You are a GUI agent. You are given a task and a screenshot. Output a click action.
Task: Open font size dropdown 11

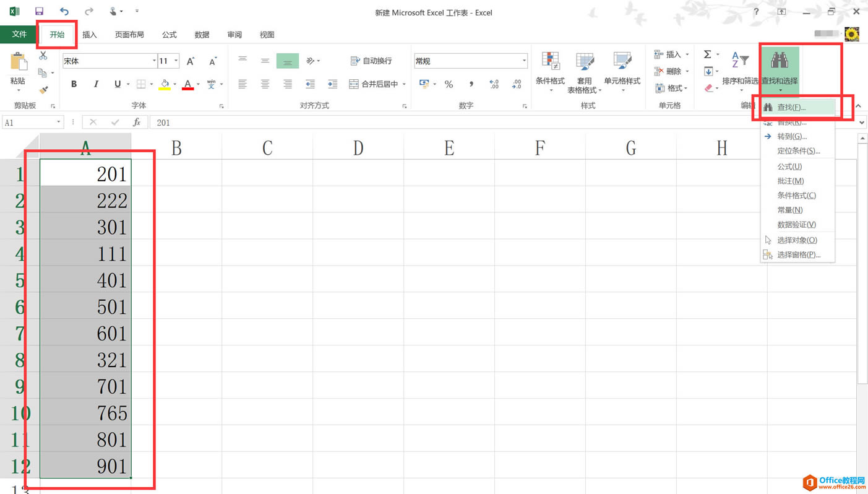click(176, 61)
